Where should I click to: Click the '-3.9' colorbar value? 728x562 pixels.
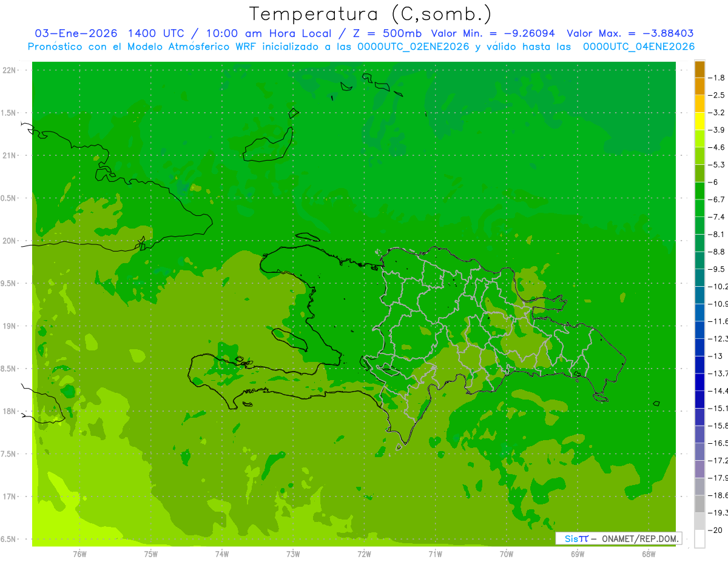[x=716, y=130]
